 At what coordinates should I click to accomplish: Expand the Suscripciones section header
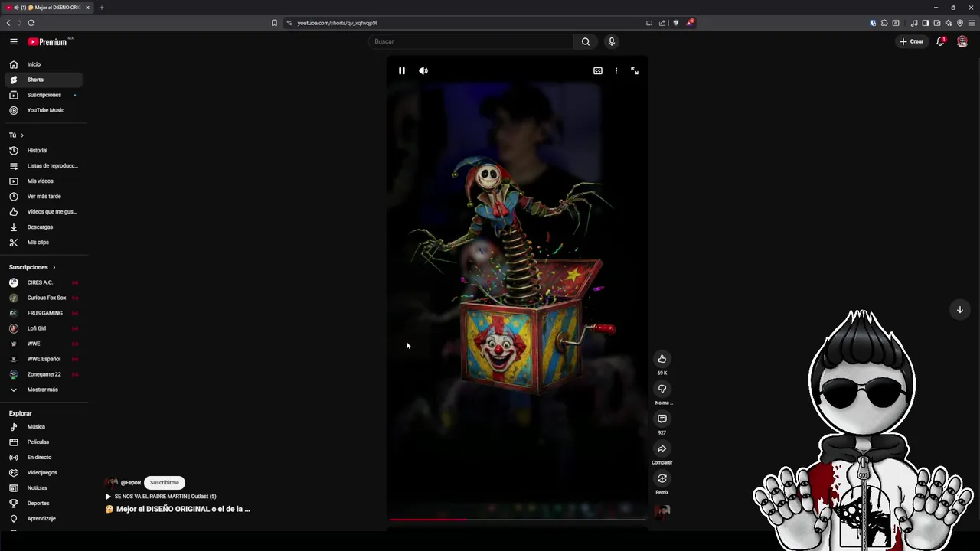[x=32, y=267]
